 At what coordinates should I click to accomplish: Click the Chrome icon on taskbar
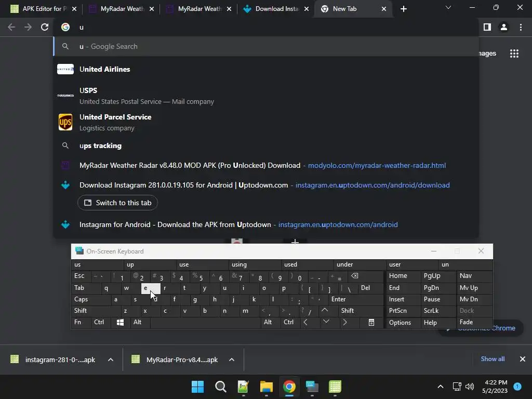(289, 387)
